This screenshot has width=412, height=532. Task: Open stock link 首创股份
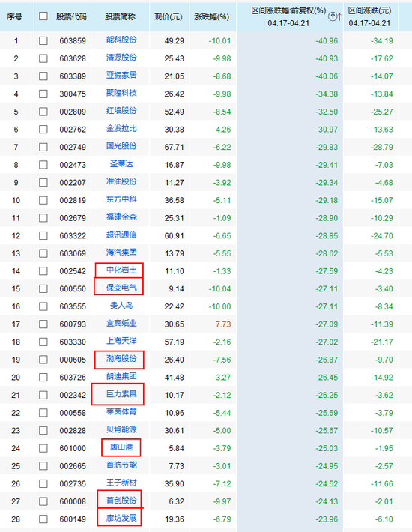coord(121,501)
